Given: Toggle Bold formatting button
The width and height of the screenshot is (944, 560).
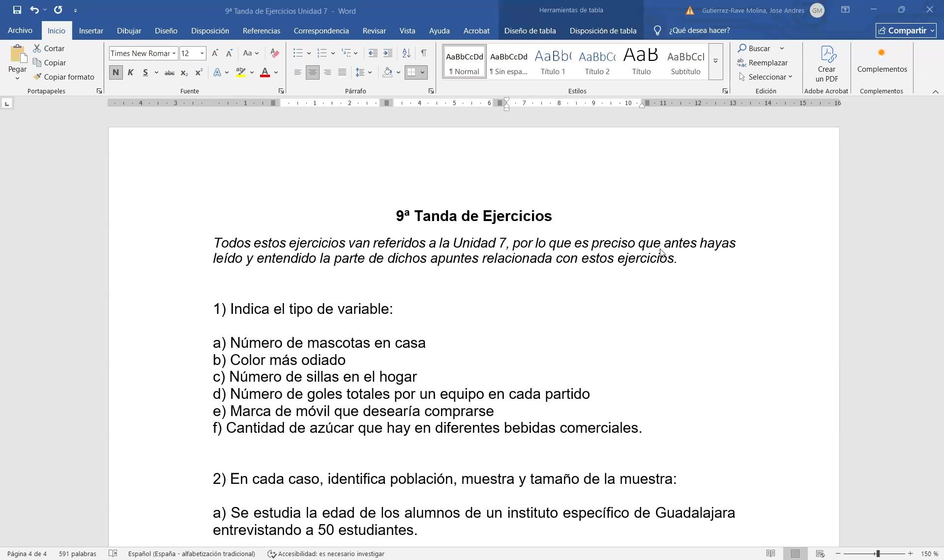Looking at the screenshot, I should [x=116, y=73].
